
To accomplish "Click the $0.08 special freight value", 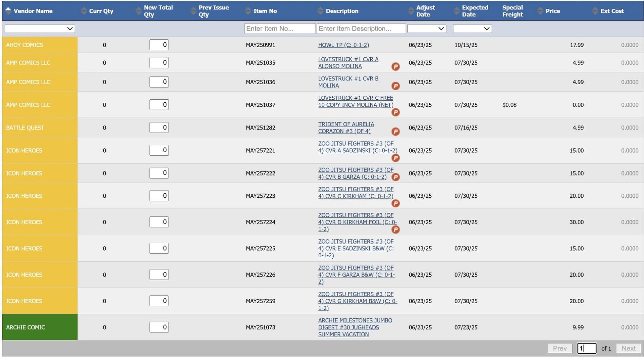I will click(x=509, y=105).
